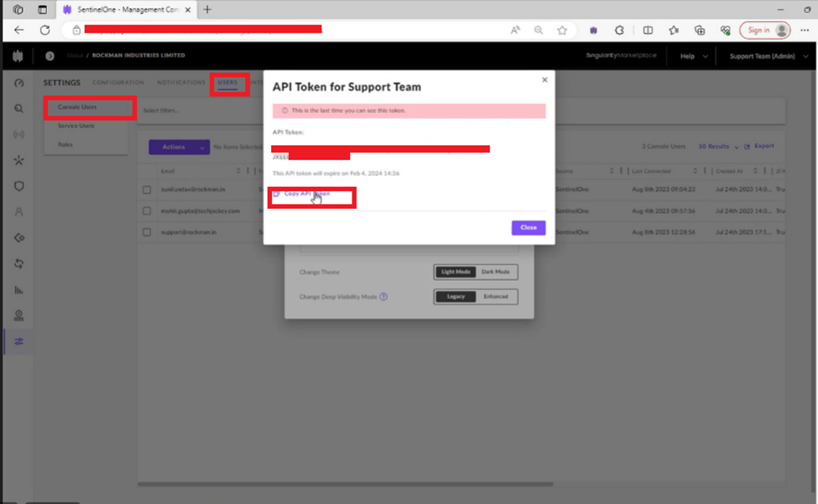
Task: Dismiss dialog with X button
Action: [x=544, y=80]
